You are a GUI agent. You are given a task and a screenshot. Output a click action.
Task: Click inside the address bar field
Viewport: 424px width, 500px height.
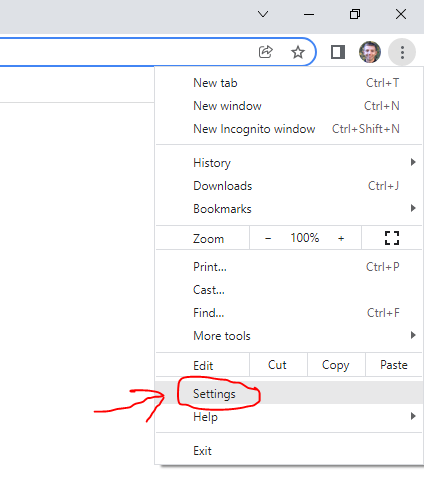(127, 52)
